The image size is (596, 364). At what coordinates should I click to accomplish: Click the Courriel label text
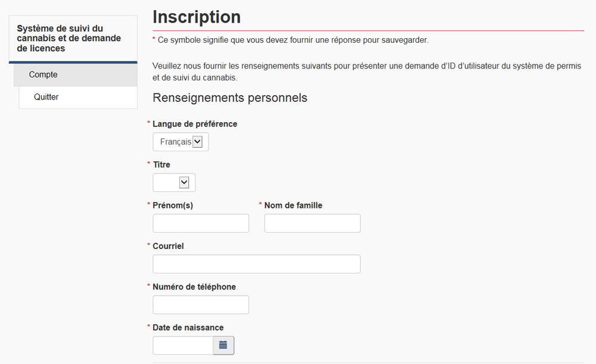168,245
